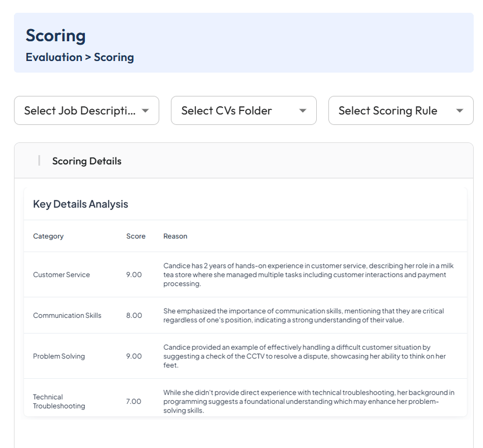Click the Scoring breadcrumb item
Image resolution: width=483 pixels, height=448 pixels.
[114, 58]
